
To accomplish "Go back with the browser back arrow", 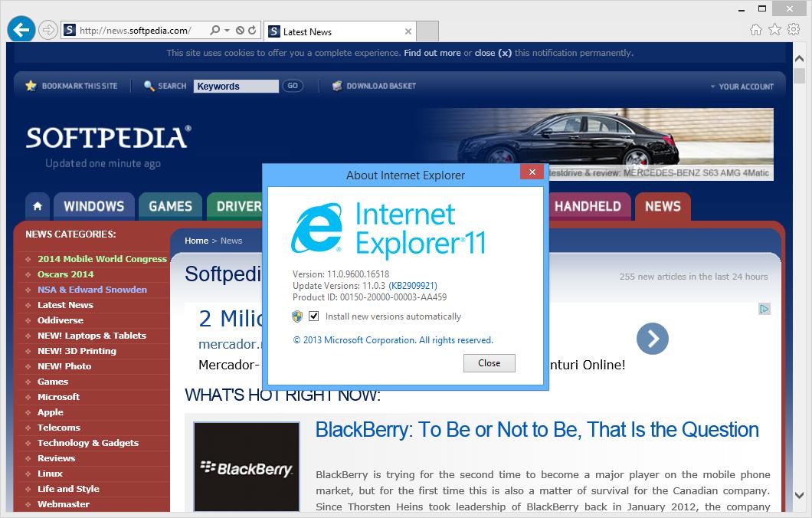I will click(21, 30).
